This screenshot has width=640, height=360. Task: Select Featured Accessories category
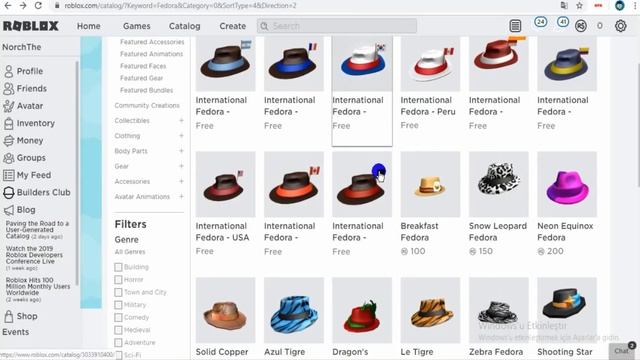[x=152, y=42]
